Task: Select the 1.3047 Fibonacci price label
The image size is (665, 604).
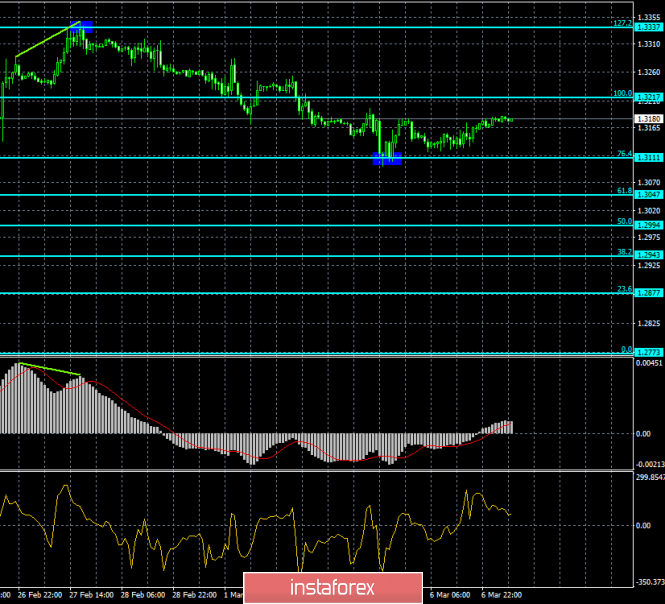Action: [648, 195]
